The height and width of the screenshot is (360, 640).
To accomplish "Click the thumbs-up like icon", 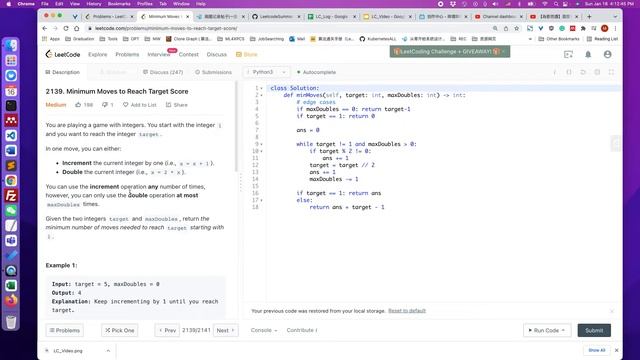I will point(78,105).
